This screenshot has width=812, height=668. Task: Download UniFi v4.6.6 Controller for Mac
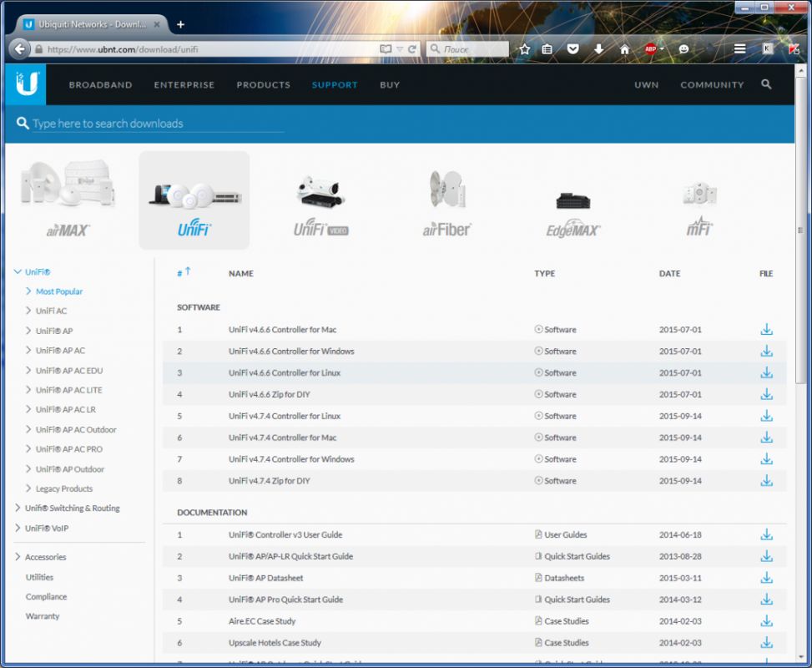tap(766, 330)
